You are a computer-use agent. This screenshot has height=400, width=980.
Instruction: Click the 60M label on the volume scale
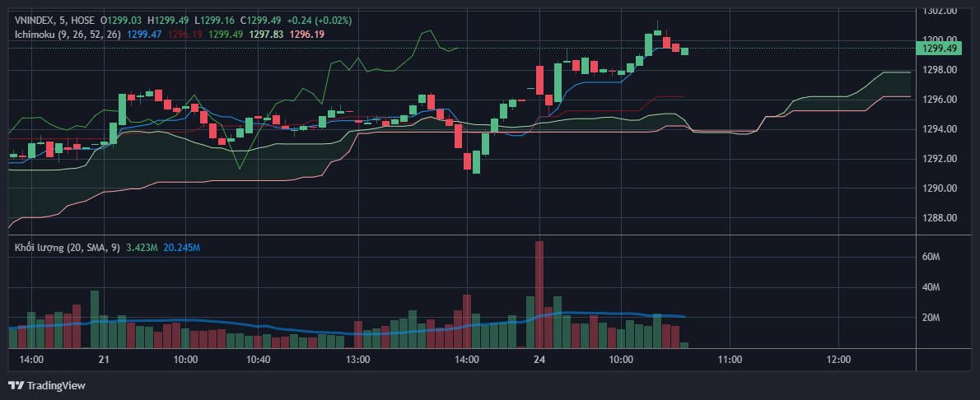[931, 258]
